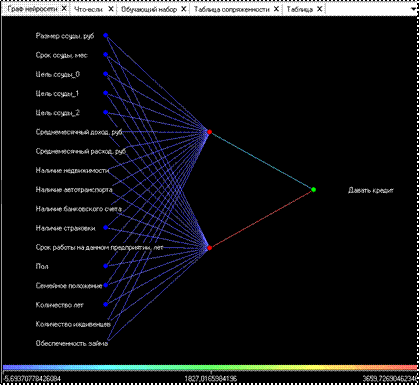The image size is (419, 385).
Task: Select the green output neuron
Action: click(313, 190)
